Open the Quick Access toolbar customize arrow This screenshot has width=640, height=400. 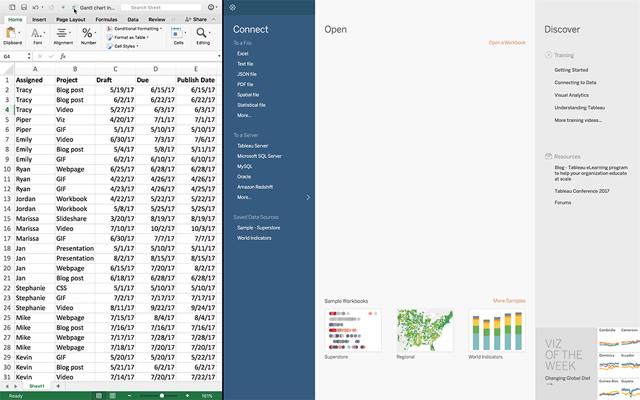pyautogui.click(x=63, y=7)
